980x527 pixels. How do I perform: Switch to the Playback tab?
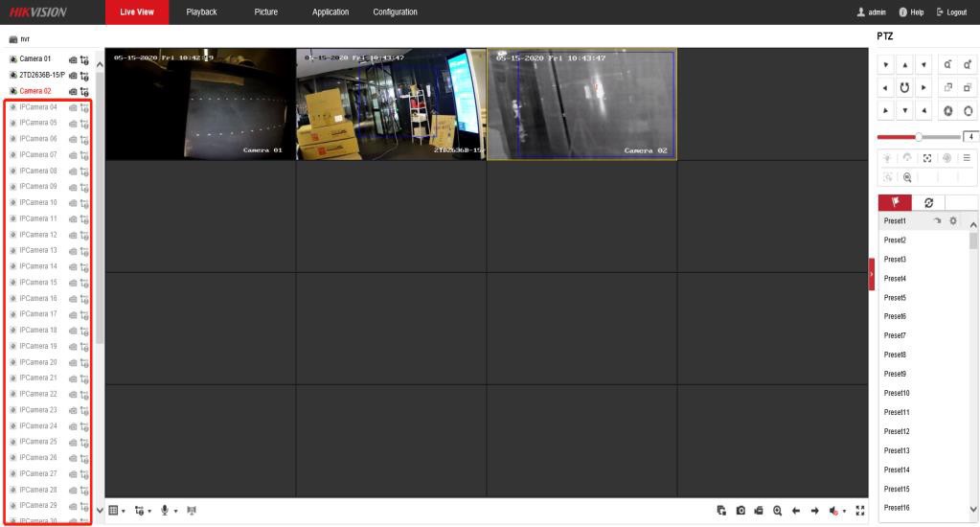tap(201, 11)
